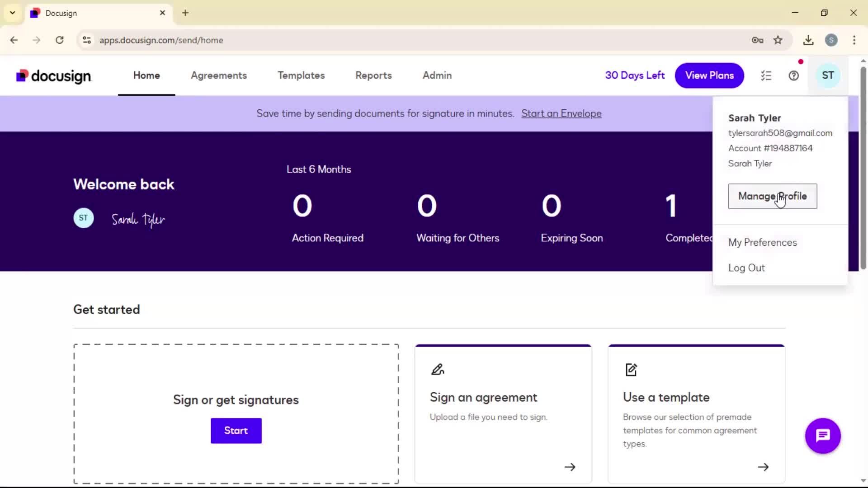This screenshot has height=488, width=868.
Task: Go back in browser history
Action: point(14,40)
